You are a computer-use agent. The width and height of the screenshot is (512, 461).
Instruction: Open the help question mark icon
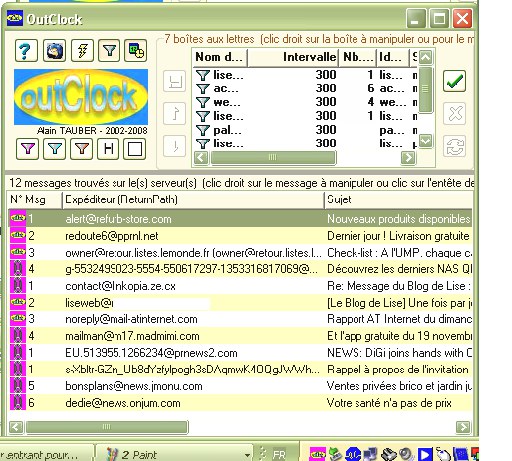[26, 51]
